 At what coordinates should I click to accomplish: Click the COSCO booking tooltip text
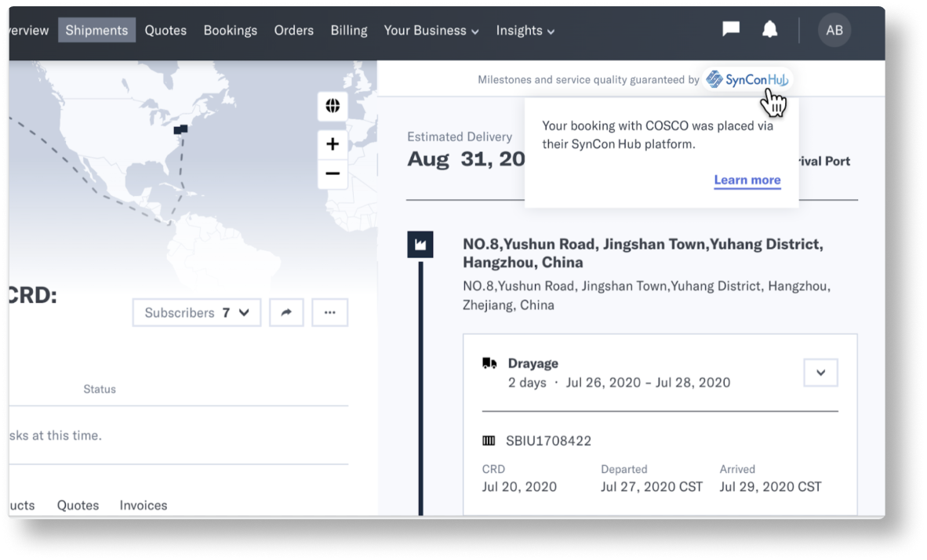click(x=657, y=135)
